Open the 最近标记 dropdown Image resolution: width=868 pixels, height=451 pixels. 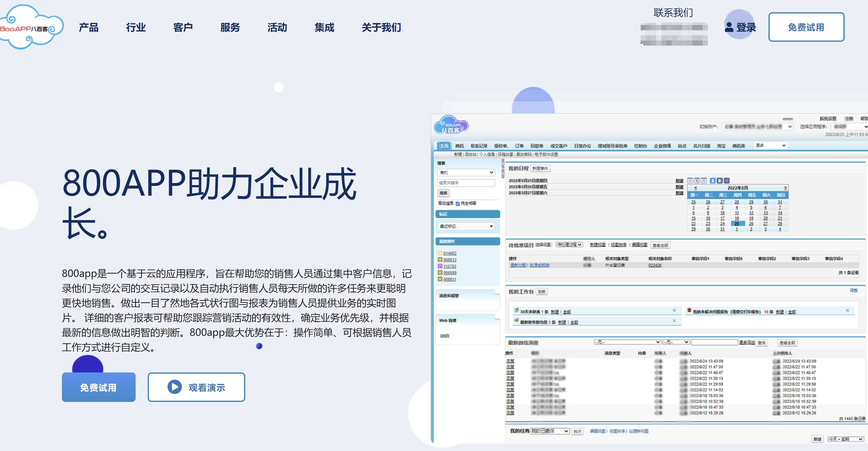[466, 226]
